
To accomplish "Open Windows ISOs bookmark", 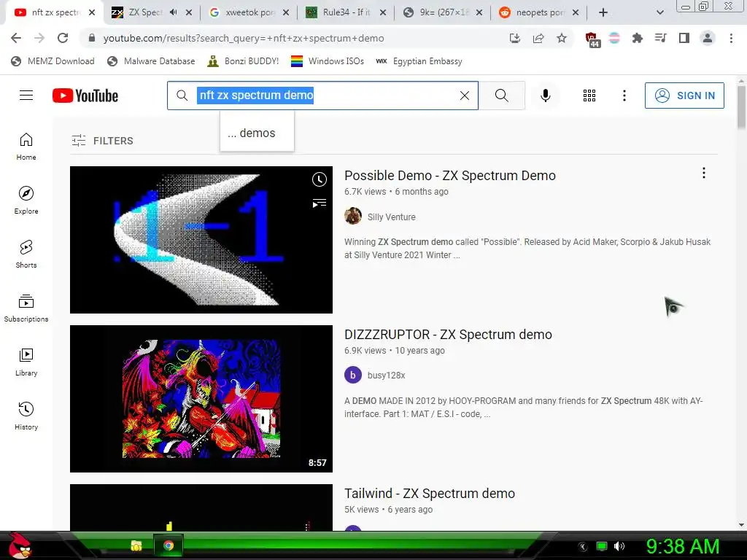I will click(x=328, y=61).
